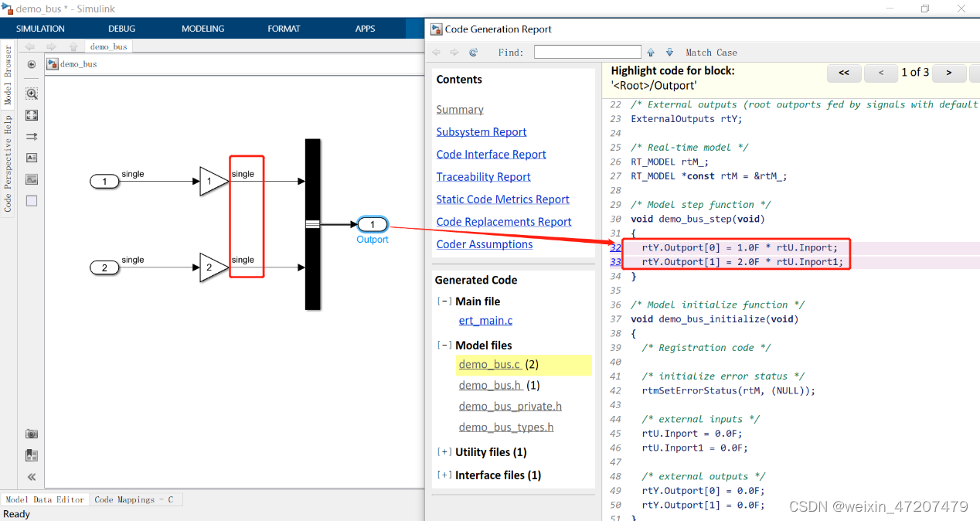
Task: Click the Code Generation Report title icon
Action: (436, 29)
